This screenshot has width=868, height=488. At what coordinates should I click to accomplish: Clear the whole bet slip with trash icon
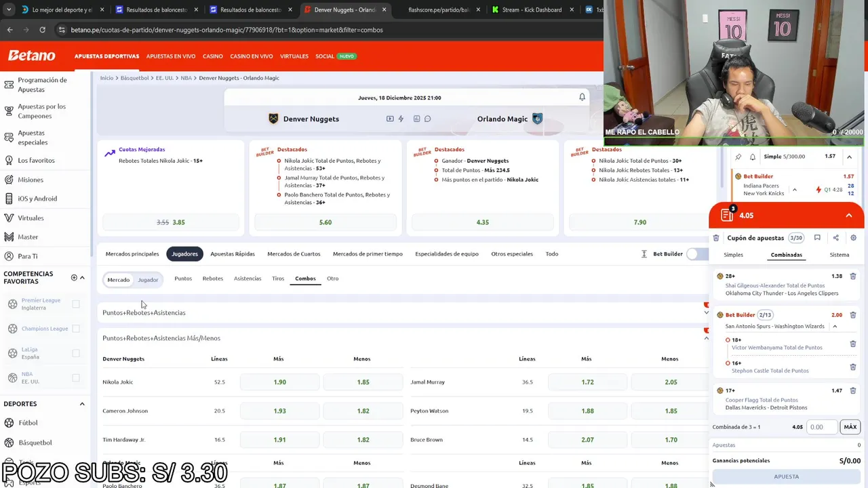point(716,238)
